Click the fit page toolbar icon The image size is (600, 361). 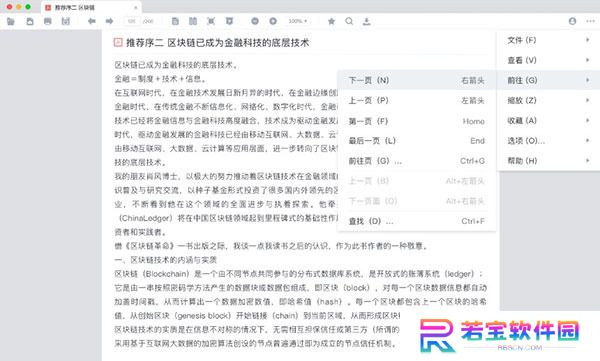pyautogui.click(x=211, y=21)
